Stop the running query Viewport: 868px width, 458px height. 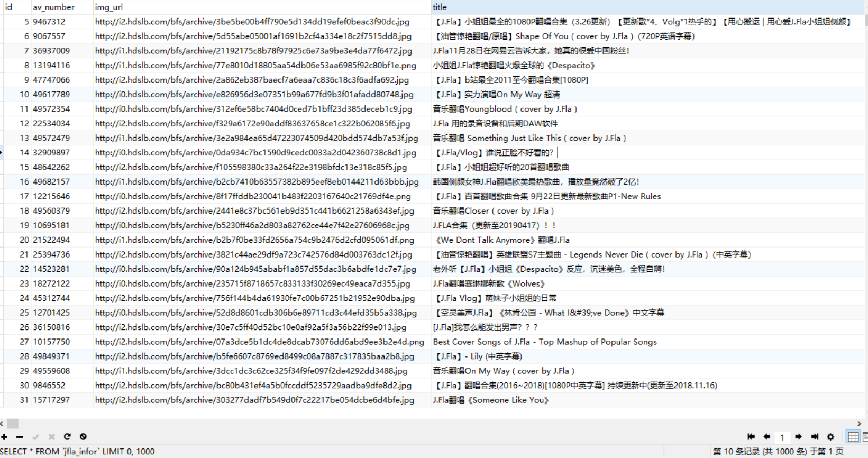83,437
